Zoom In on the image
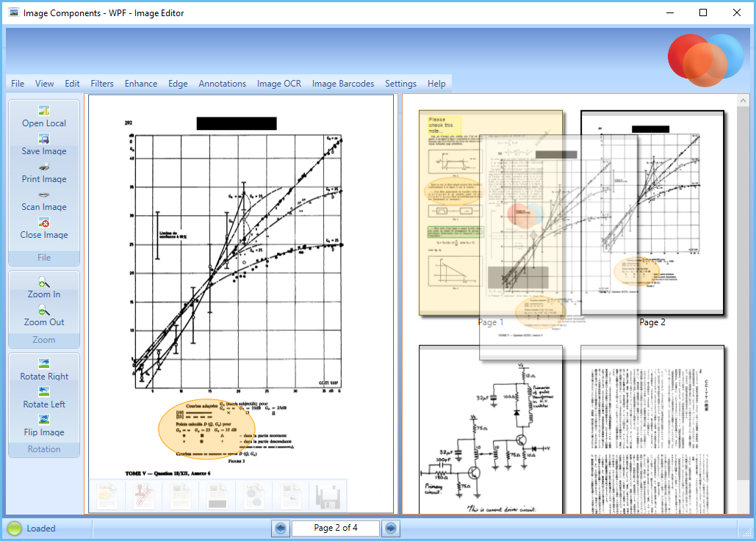Screen dimensions: 756x541 (x=44, y=288)
